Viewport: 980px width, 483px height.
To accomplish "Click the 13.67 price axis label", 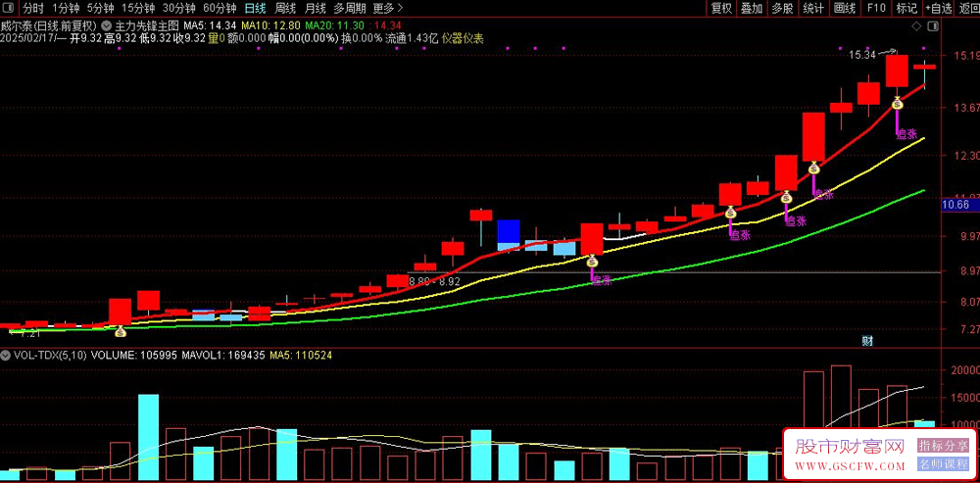I will click(965, 108).
